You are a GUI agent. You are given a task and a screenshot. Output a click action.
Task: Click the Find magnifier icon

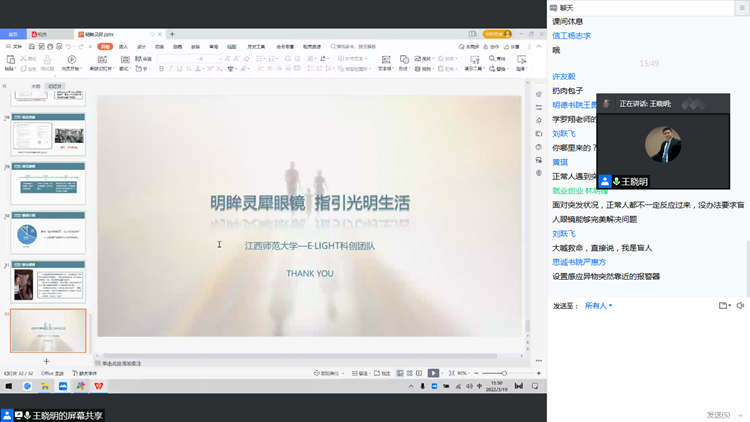tap(492, 58)
